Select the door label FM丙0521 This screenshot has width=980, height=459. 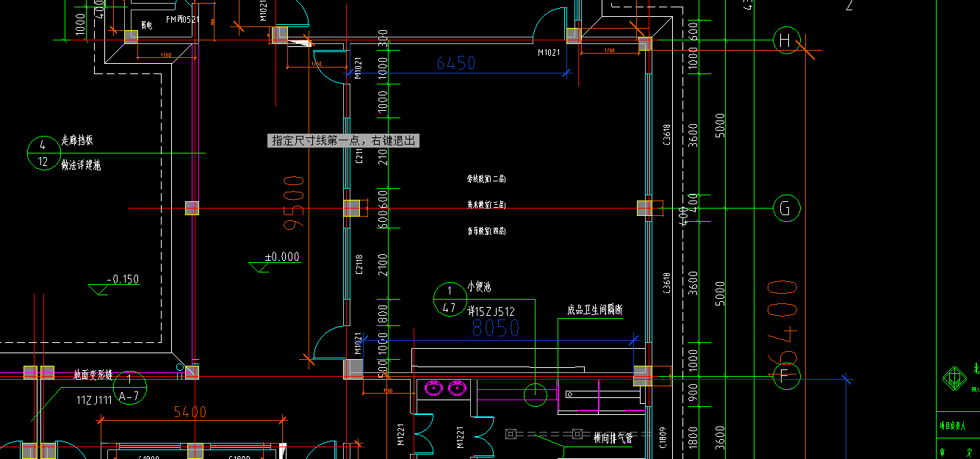[182, 18]
